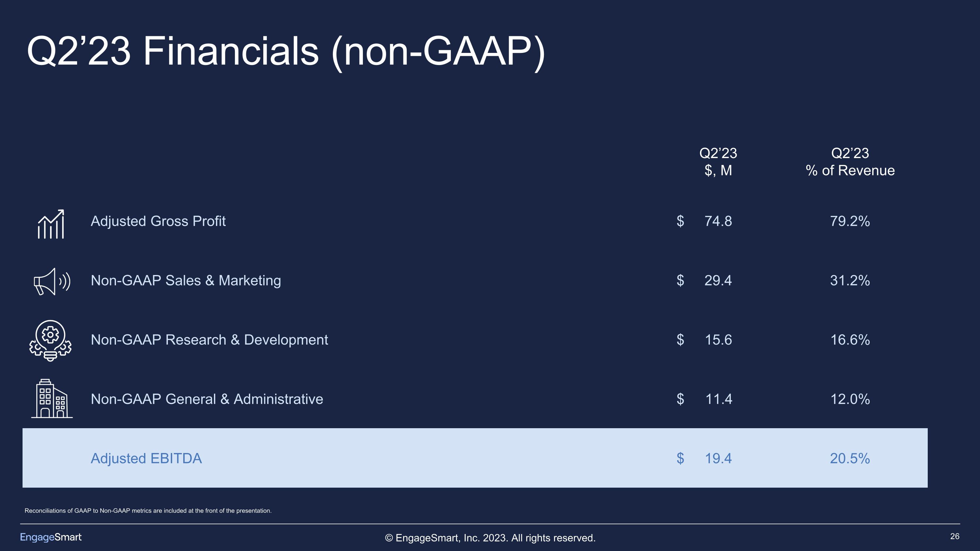
Task: Click the 29.4 sales and marketing value
Action: 718,281
